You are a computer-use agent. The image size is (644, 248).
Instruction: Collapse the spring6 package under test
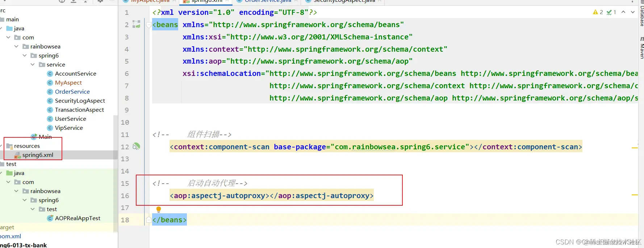[25, 200]
